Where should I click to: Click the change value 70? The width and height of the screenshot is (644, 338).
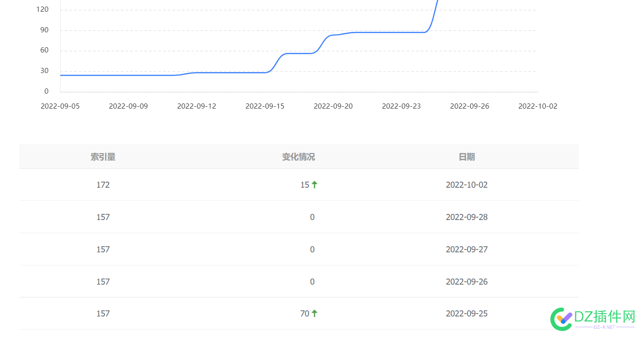pyautogui.click(x=305, y=314)
